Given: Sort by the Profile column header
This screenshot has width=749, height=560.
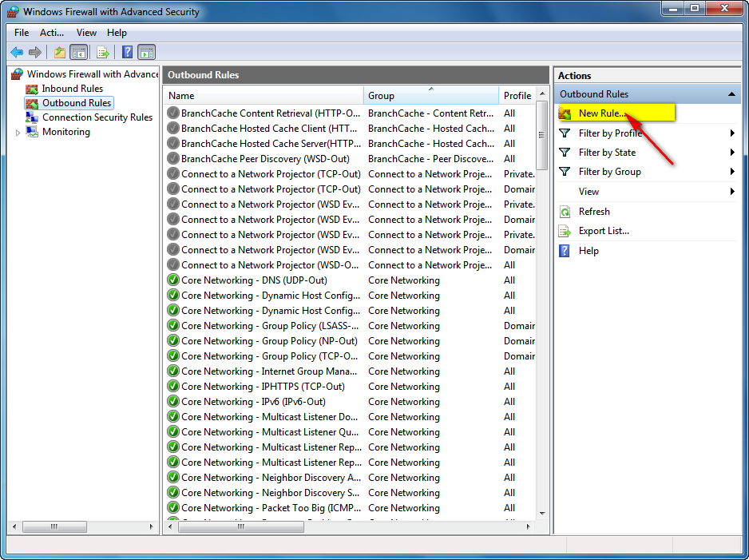Looking at the screenshot, I should click(517, 96).
